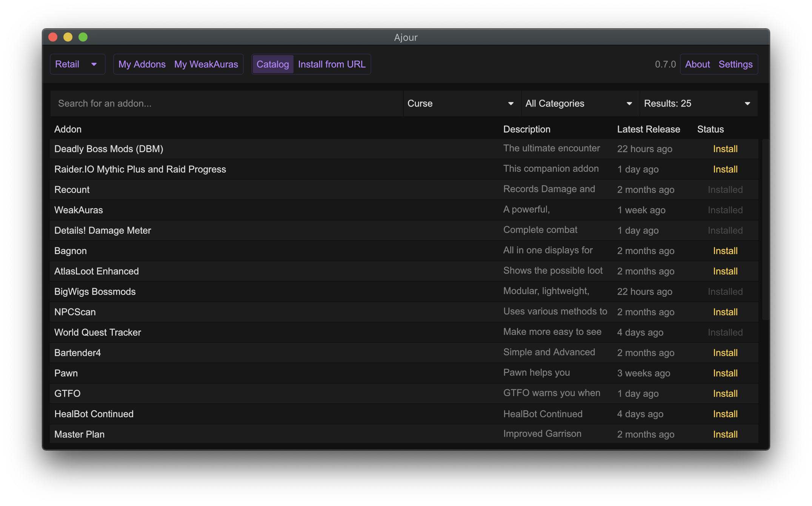Select the WeakAuras addon row title
The width and height of the screenshot is (812, 506).
pos(78,210)
